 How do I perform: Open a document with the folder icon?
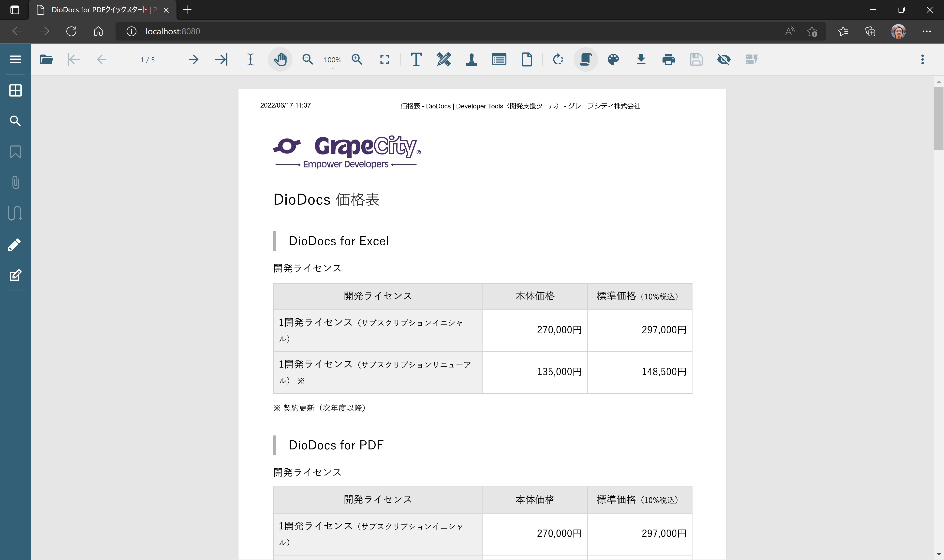click(x=46, y=59)
